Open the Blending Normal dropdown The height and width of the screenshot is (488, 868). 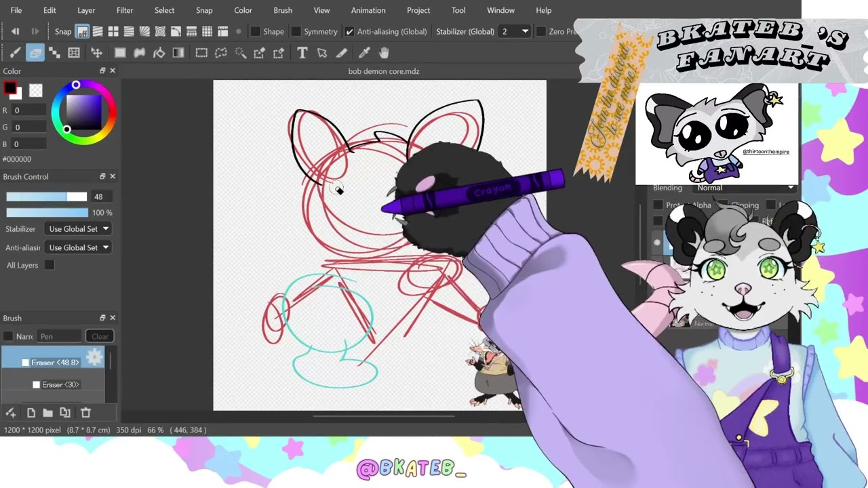click(745, 188)
